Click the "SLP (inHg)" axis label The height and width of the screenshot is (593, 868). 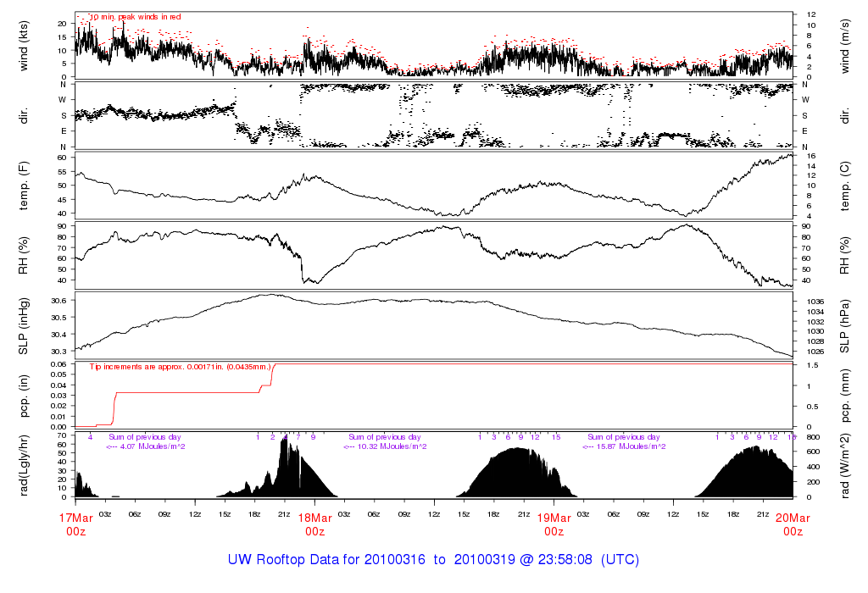(x=23, y=326)
